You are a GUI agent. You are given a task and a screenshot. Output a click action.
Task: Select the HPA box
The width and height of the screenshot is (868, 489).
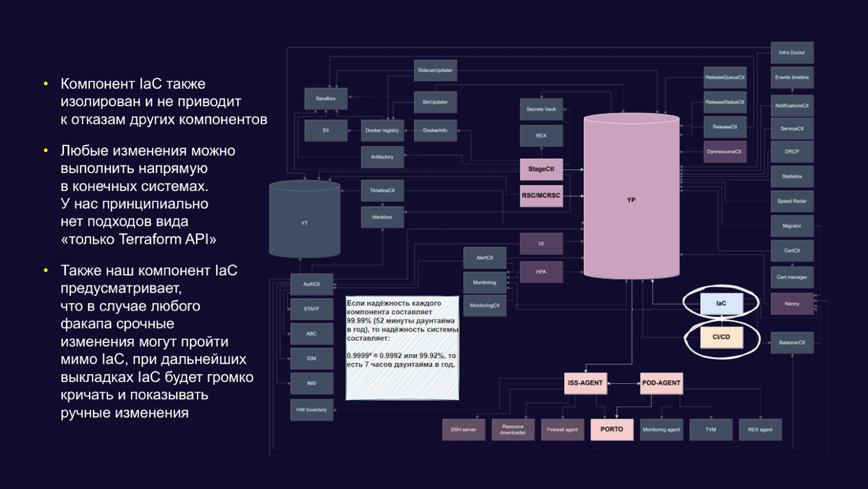pos(541,272)
